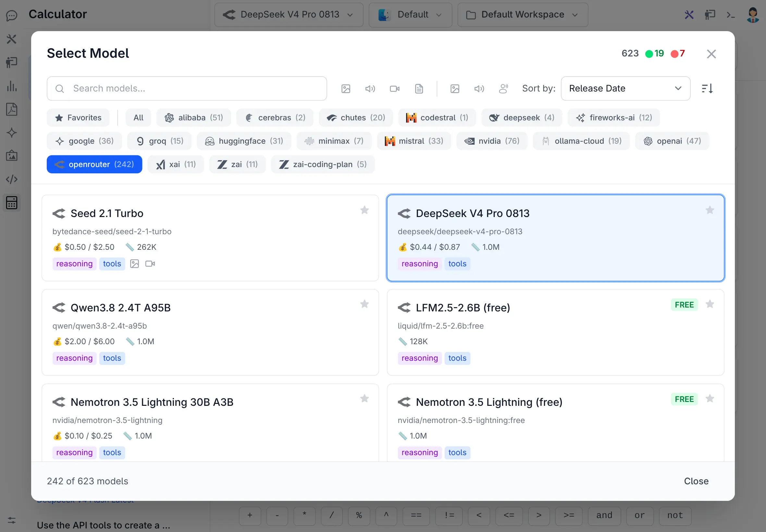Viewport: 766px width, 532px height.
Task: Filter by zai-coding-plan provider
Action: click(323, 164)
